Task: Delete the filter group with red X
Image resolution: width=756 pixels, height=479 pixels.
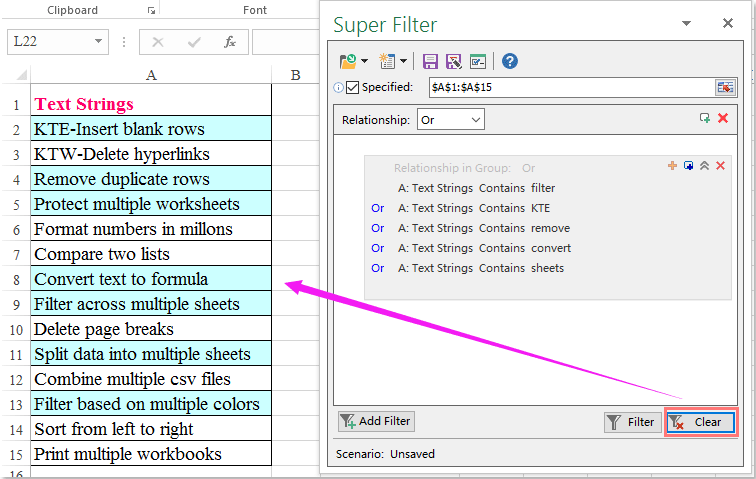Action: [720, 166]
